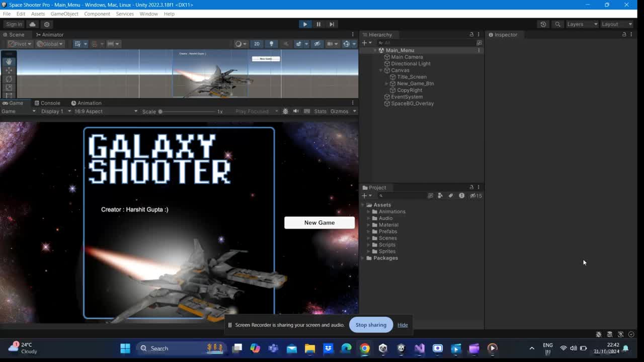Select the Move tool in Scene toolbar
The height and width of the screenshot is (362, 644).
pyautogui.click(x=9, y=70)
